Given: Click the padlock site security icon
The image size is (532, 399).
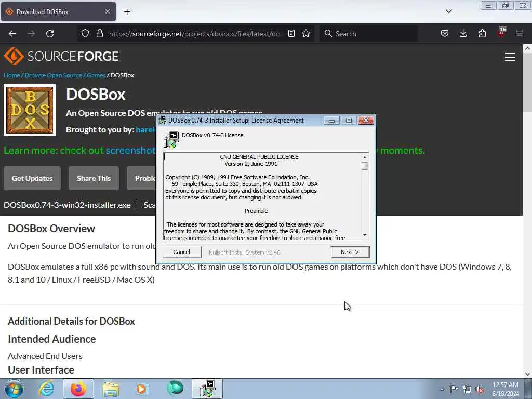Looking at the screenshot, I should click(x=99, y=33).
